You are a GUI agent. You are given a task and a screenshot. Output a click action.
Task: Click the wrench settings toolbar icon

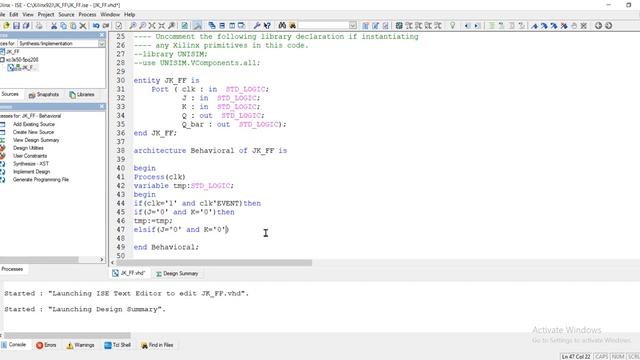coord(257,26)
